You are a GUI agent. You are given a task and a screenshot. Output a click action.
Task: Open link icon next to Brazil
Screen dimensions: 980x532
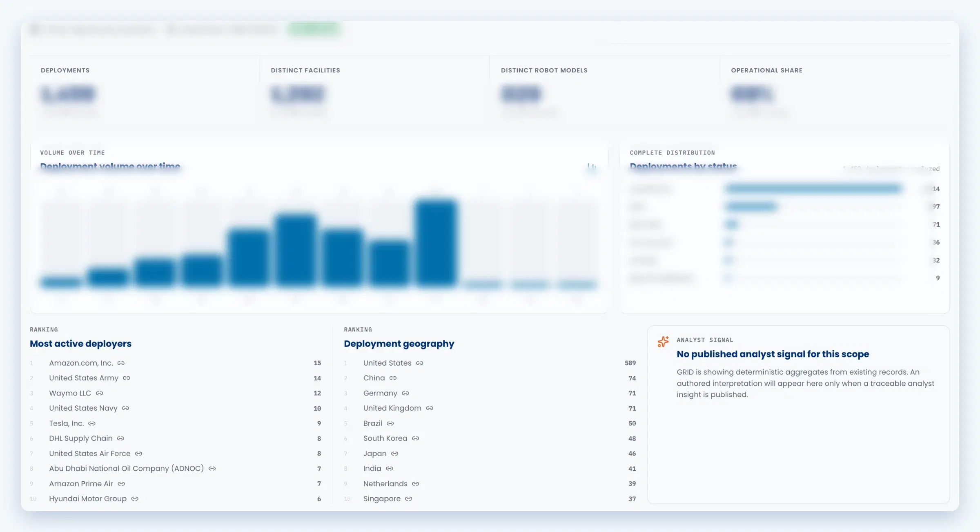point(390,424)
